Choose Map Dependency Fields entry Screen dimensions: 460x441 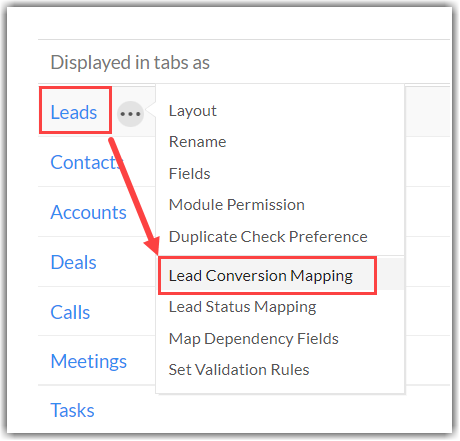[254, 339]
